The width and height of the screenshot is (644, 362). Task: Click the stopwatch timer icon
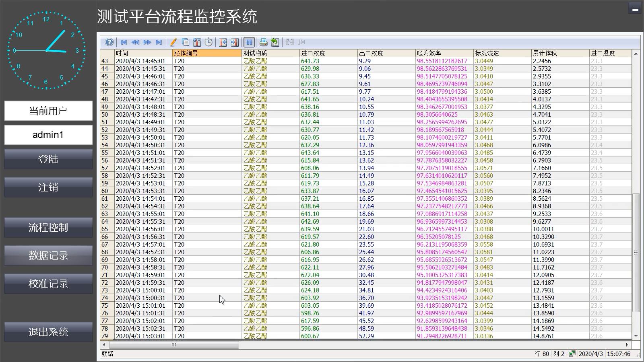pyautogui.click(x=208, y=42)
